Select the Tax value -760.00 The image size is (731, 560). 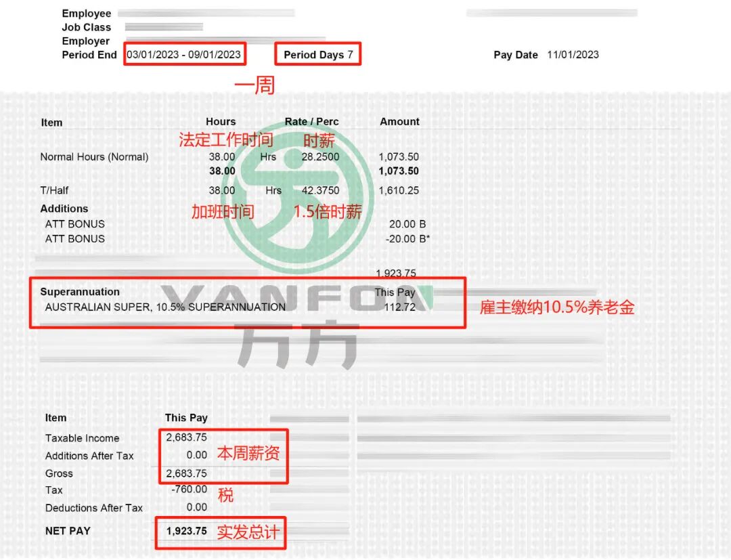coord(190,490)
